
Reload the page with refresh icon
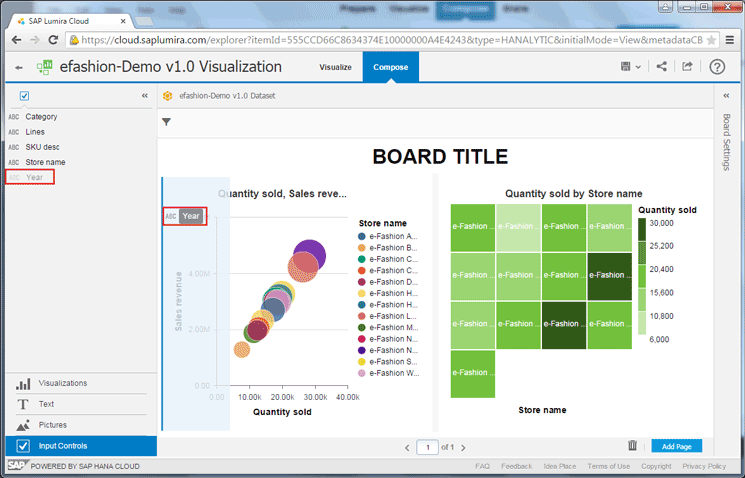point(53,40)
